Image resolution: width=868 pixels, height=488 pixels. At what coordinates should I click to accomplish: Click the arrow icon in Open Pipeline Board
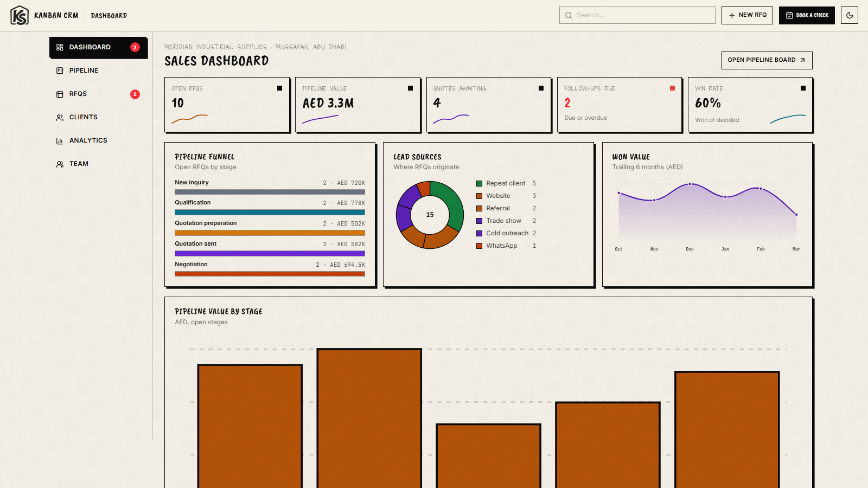[802, 60]
